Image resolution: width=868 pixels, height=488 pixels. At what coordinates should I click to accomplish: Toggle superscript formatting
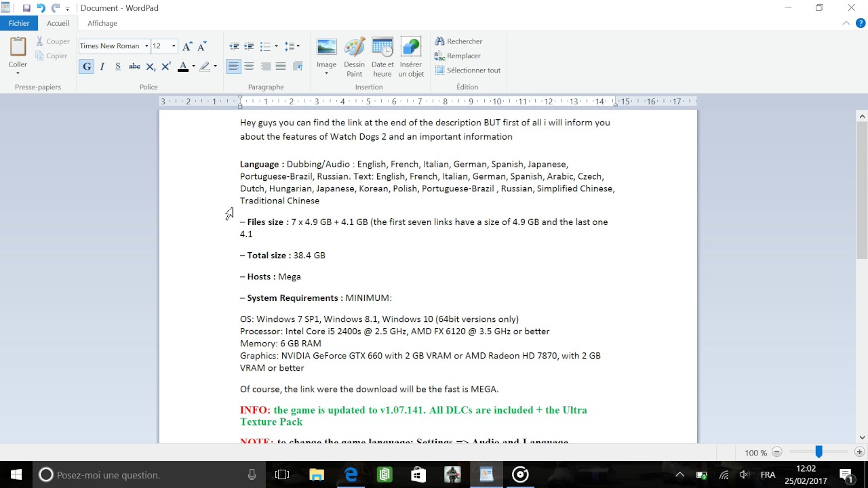pos(165,66)
